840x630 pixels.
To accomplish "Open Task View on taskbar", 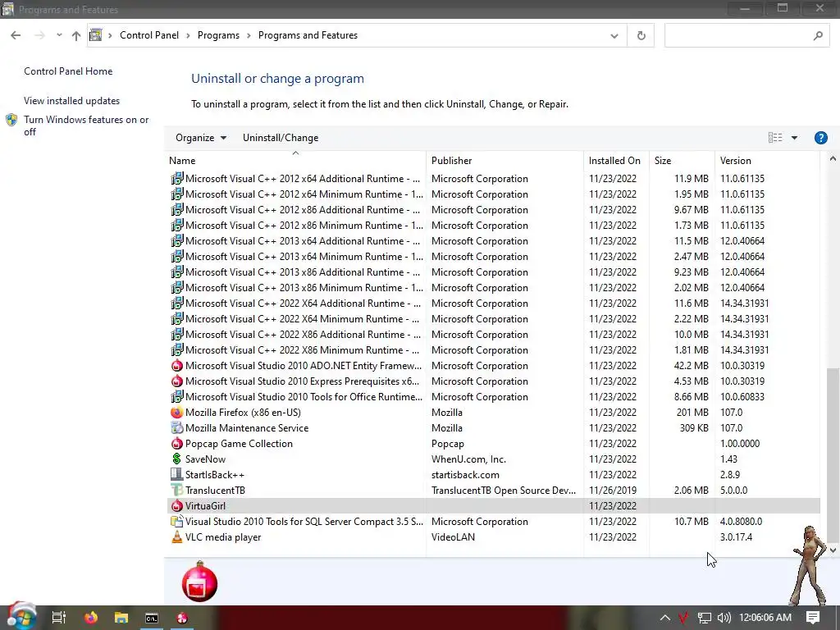I will pos(58,618).
